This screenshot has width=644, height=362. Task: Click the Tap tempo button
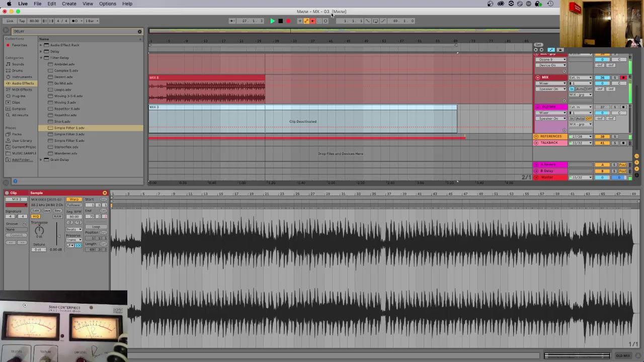point(22,21)
